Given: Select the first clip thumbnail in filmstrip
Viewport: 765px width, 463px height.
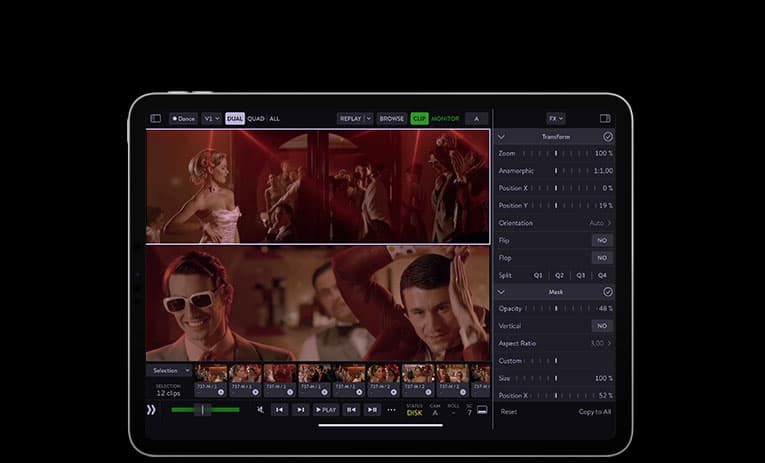Looking at the screenshot, I should 211,373.
